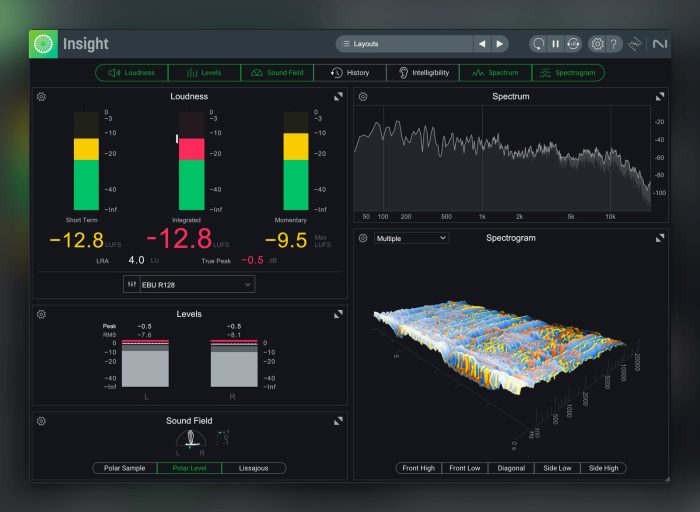Image resolution: width=700 pixels, height=512 pixels.
Task: Toggle the Intelligibility module tab
Action: click(423, 73)
